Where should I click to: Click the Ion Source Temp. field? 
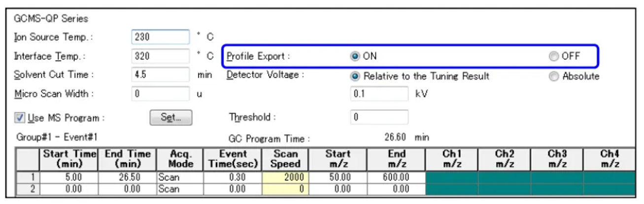coord(160,37)
